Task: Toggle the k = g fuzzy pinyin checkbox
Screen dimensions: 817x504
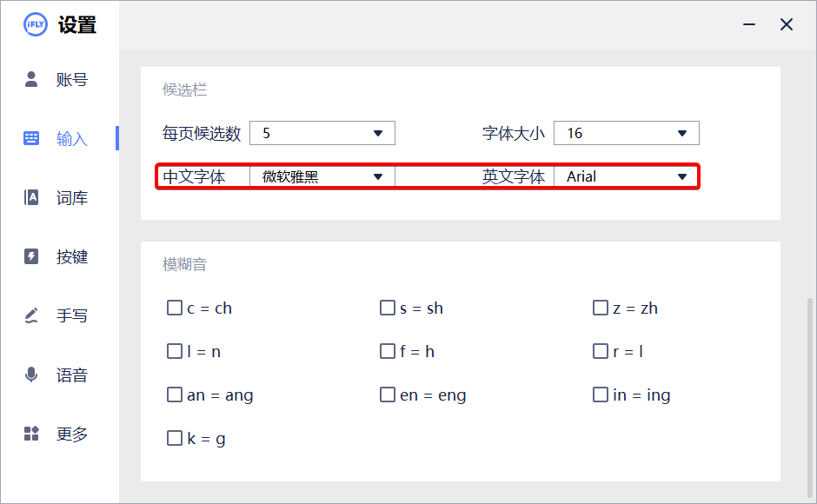Action: 175,438
